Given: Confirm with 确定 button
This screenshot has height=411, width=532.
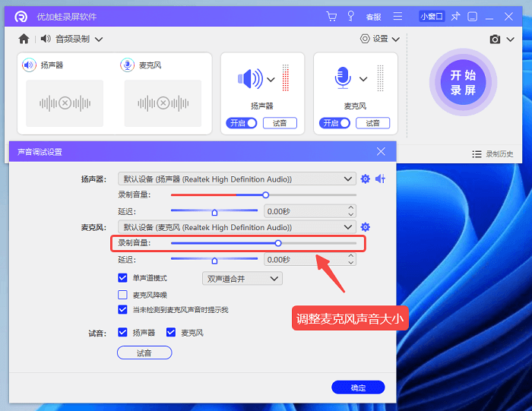Looking at the screenshot, I should coord(358,387).
